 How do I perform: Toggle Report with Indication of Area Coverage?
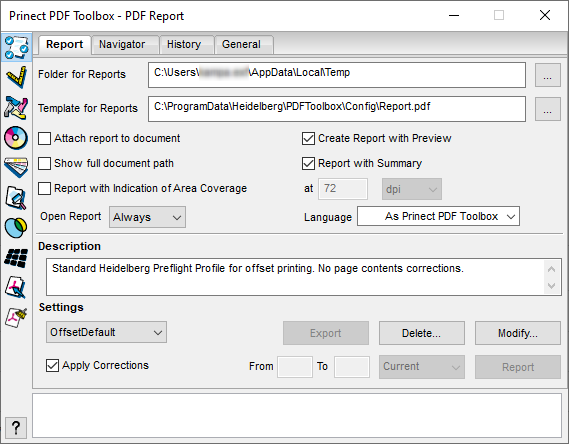point(44,189)
